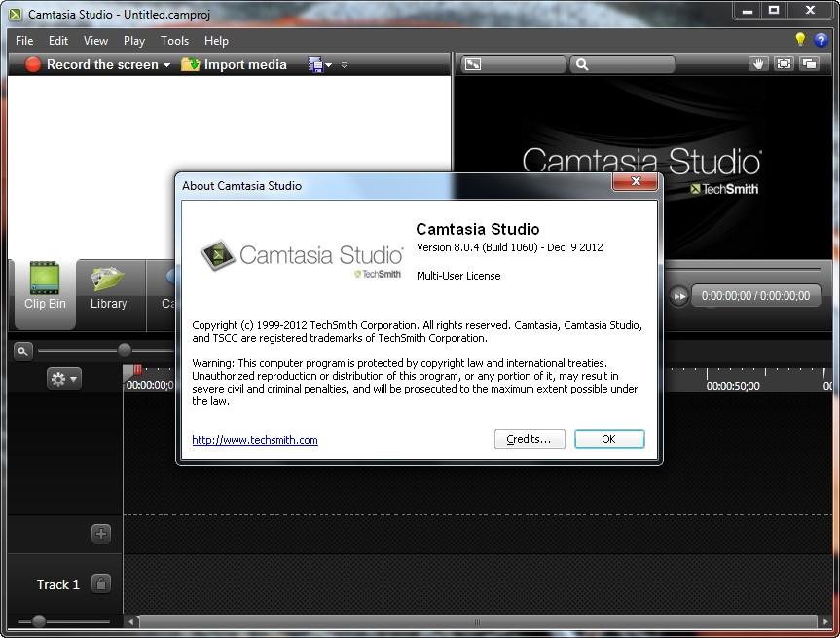Expand the Record the screen dropdown arrow
The image size is (840, 638).
(x=166, y=65)
